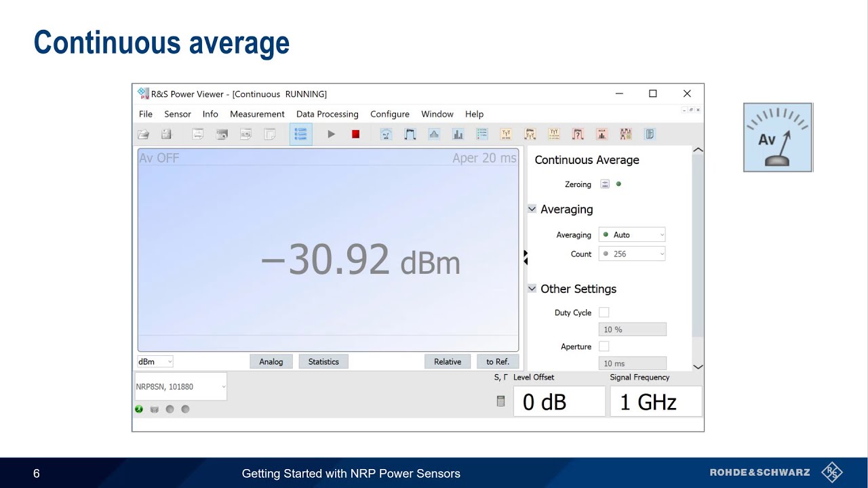Click the side panel scroll-down arrow
Screen dimensions: 868x488
[698, 367]
